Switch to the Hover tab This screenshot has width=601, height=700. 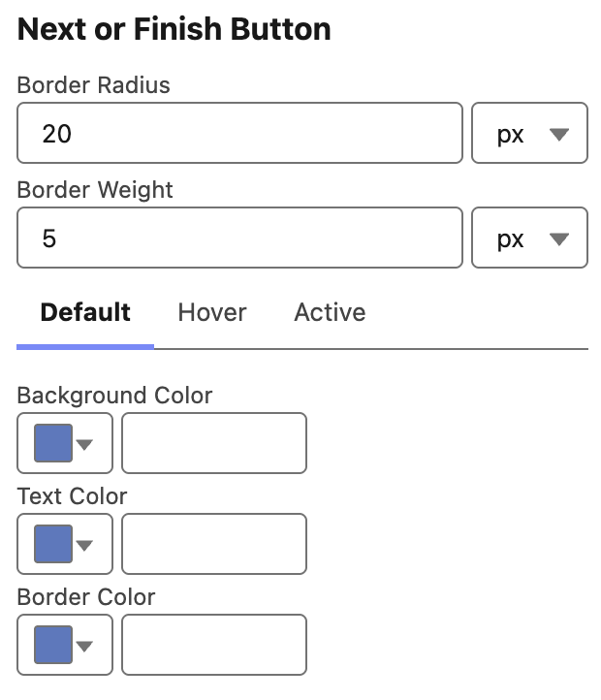[x=212, y=313]
